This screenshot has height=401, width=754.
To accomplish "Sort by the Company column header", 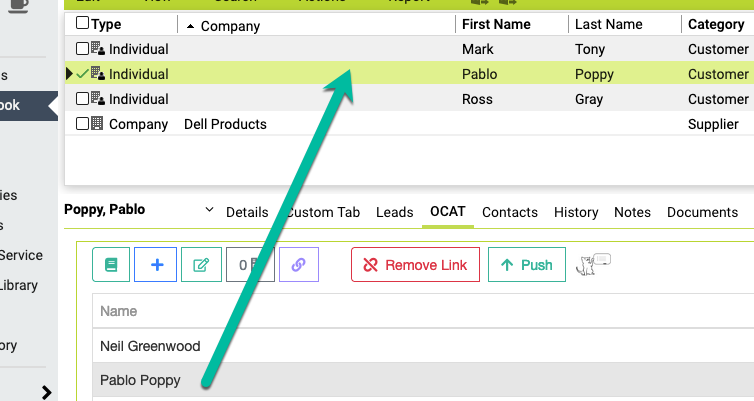I will 230,26.
